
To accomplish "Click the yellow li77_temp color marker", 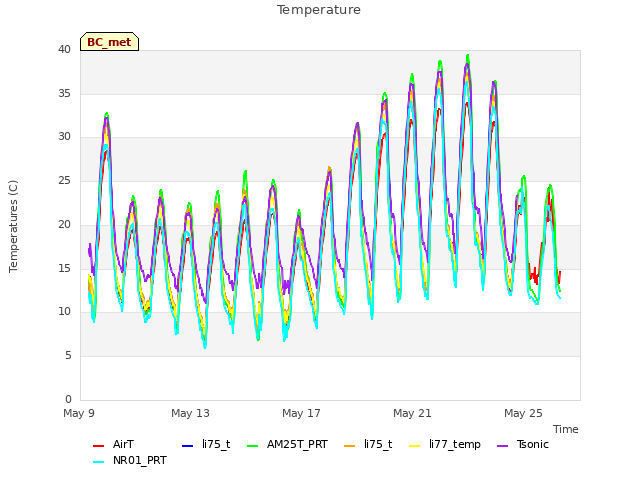I will click(x=415, y=446).
